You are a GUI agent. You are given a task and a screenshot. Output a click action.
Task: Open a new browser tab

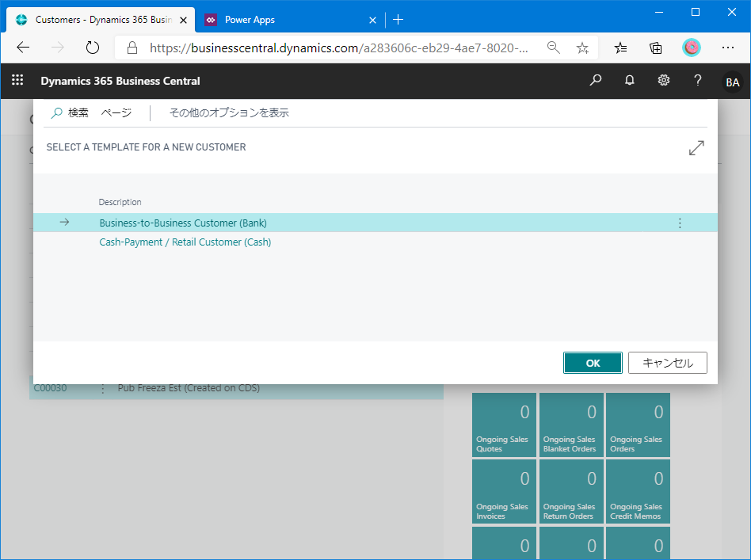(398, 20)
